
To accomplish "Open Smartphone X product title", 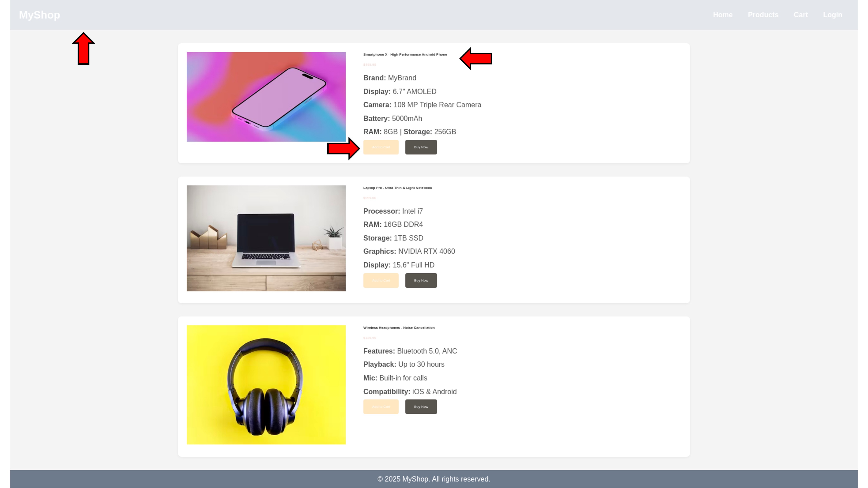I will tap(405, 54).
